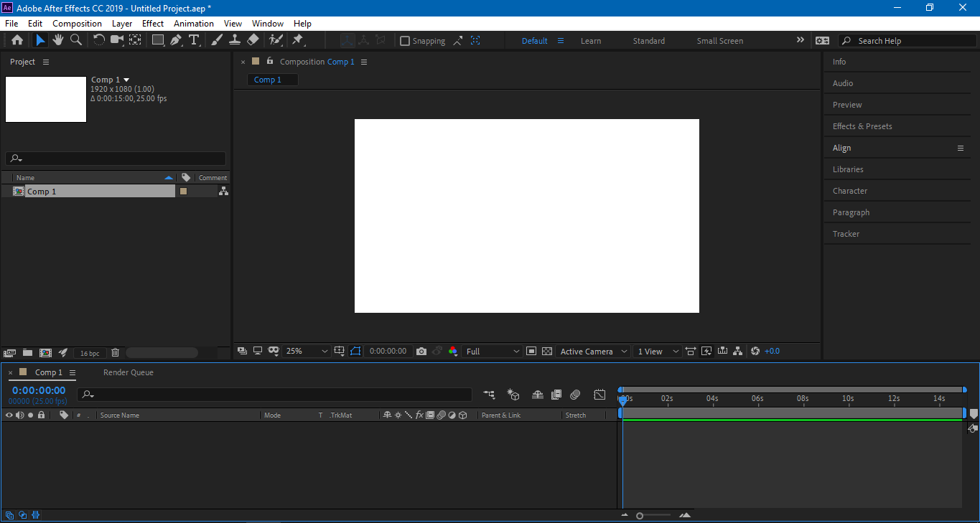Click the Show Channel color icon
Screen dimensions: 980x523
pyautogui.click(x=453, y=352)
